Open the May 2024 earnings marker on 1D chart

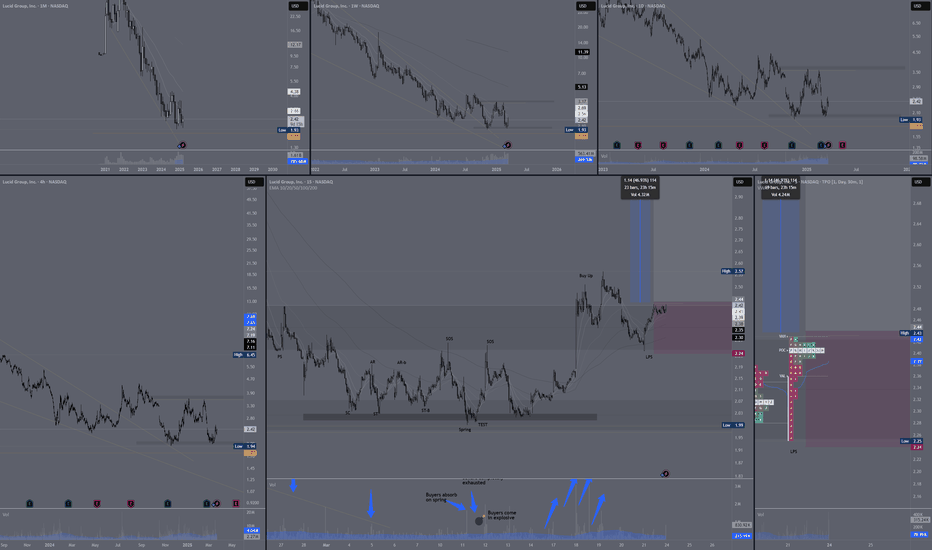(739, 145)
